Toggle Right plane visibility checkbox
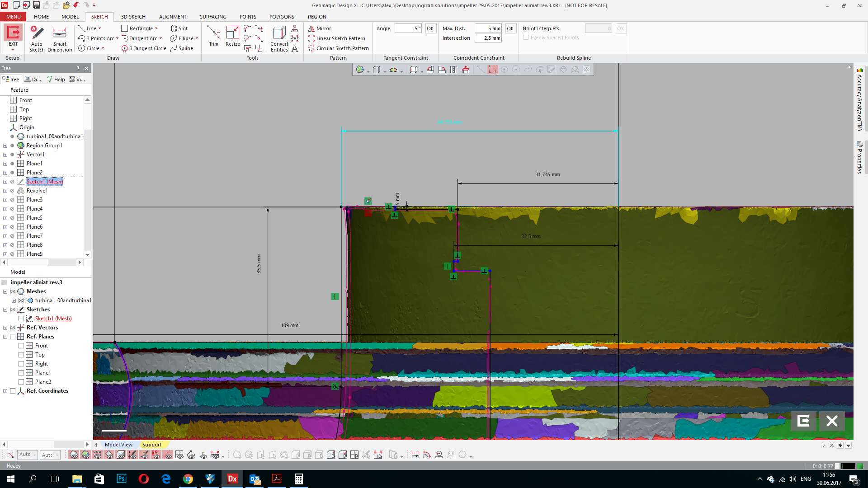The height and width of the screenshot is (488, 868). (21, 364)
